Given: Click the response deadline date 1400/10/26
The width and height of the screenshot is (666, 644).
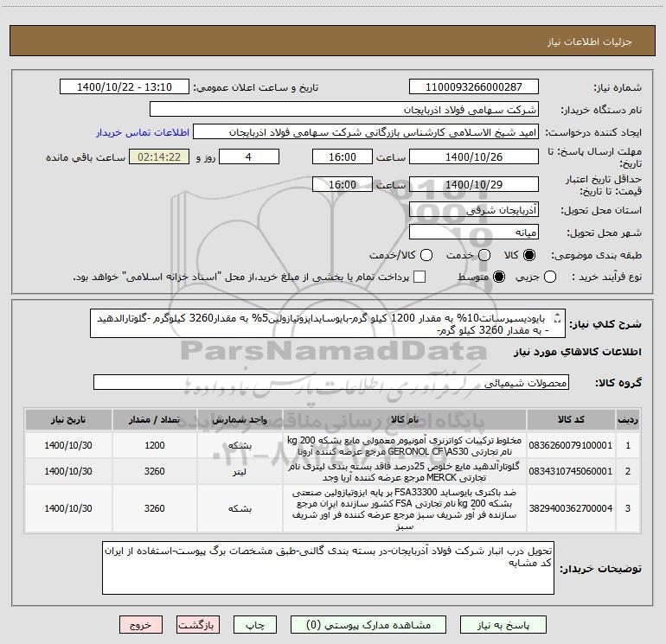Looking at the screenshot, I should (x=474, y=156).
